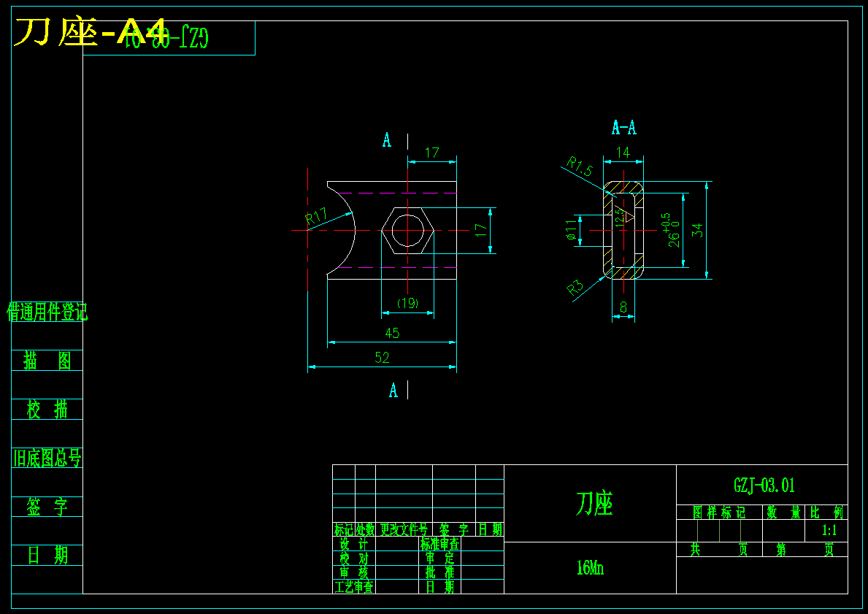This screenshot has height=614, width=868.
Task: Click the '第 页' page number text
Action: pyautogui.click(x=804, y=550)
